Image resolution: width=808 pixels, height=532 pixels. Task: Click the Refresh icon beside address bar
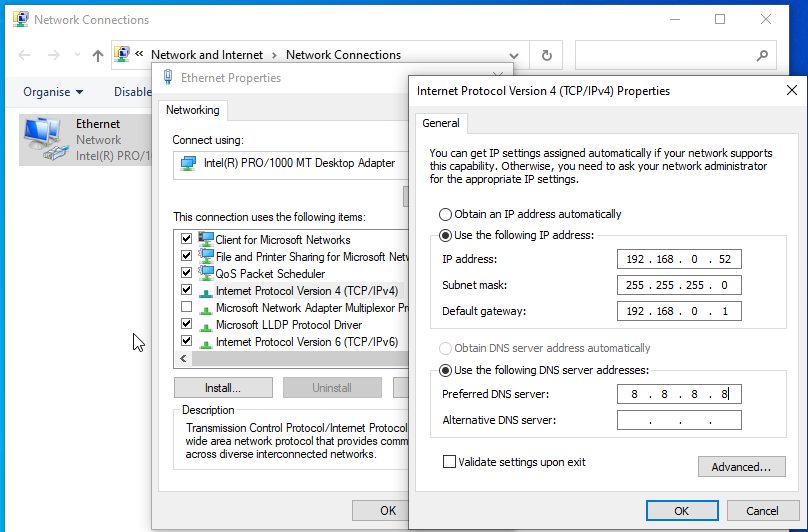point(546,56)
